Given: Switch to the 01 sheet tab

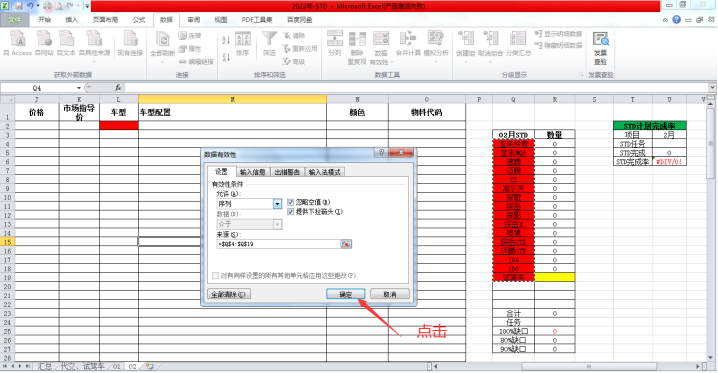Looking at the screenshot, I should 117,367.
